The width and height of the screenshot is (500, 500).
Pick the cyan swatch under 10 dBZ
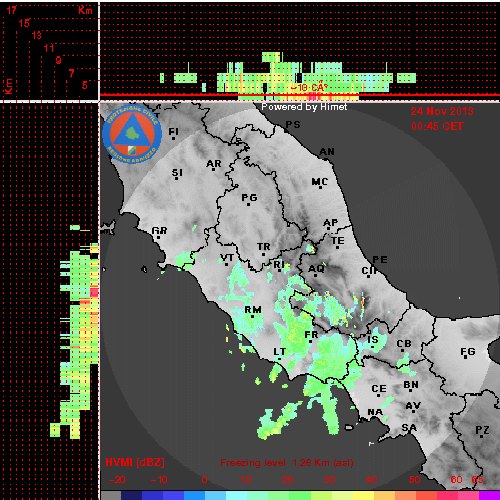[236, 495]
